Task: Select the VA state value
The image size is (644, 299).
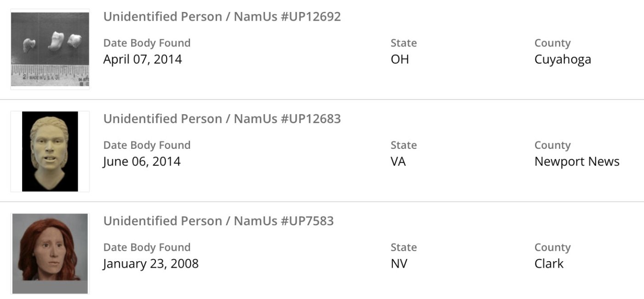Action: (398, 162)
